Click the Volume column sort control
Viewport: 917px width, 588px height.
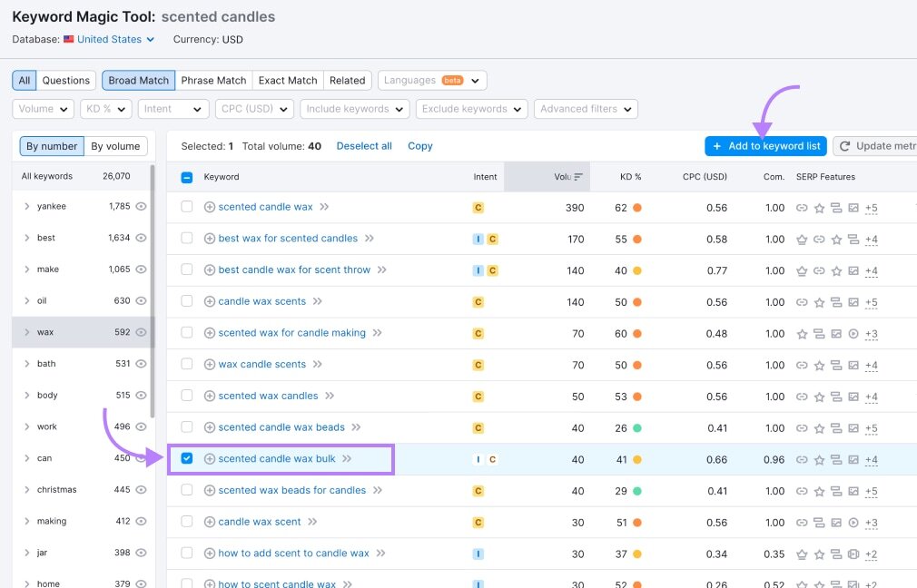click(577, 176)
